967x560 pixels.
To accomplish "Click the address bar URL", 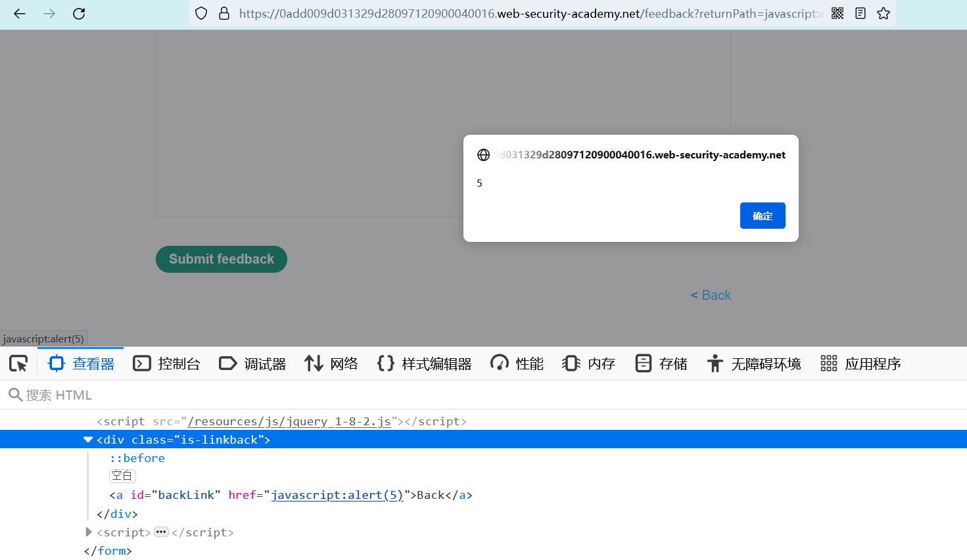I will 531,13.
